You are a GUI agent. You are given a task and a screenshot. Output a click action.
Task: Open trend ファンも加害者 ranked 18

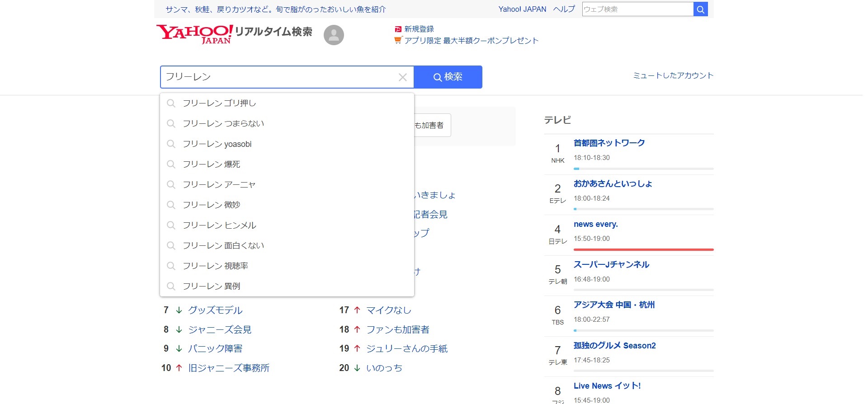point(398,330)
